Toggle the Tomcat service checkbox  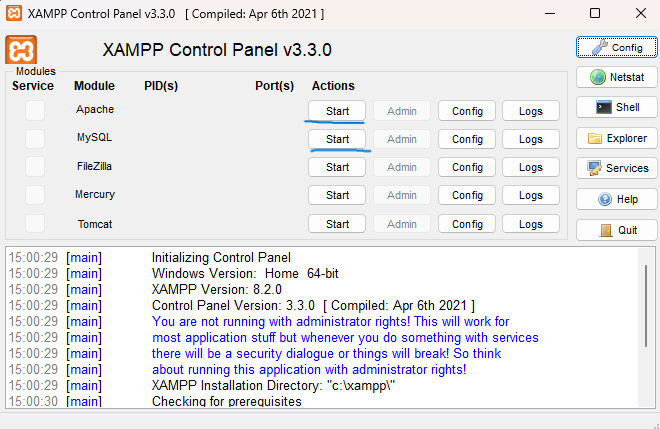tap(35, 223)
